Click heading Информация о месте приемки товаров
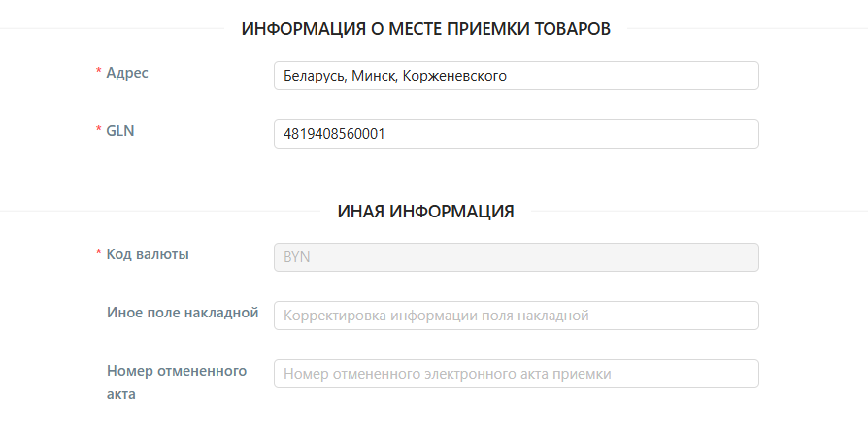The height and width of the screenshot is (433, 868). (x=426, y=29)
